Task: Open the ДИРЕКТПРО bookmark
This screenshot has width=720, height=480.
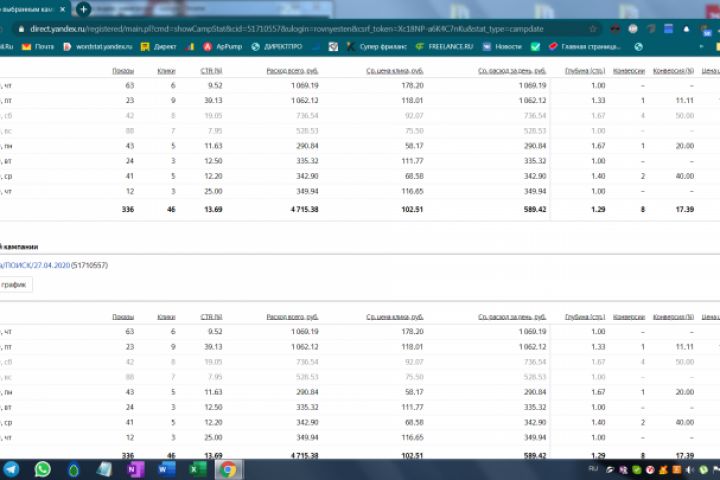Action: click(277, 47)
